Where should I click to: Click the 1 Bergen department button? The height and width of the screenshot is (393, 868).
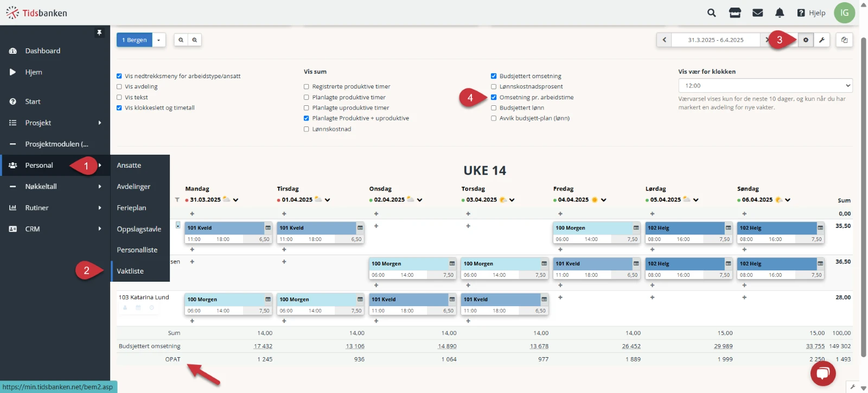point(135,40)
